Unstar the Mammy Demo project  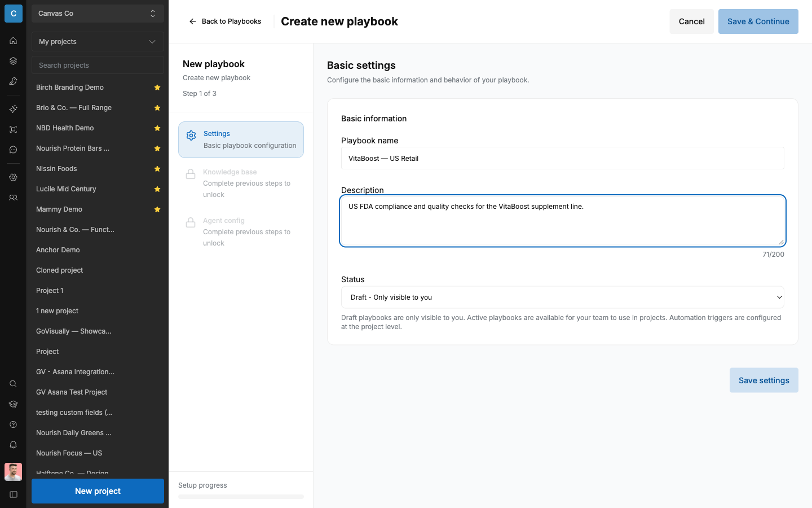[x=157, y=209]
